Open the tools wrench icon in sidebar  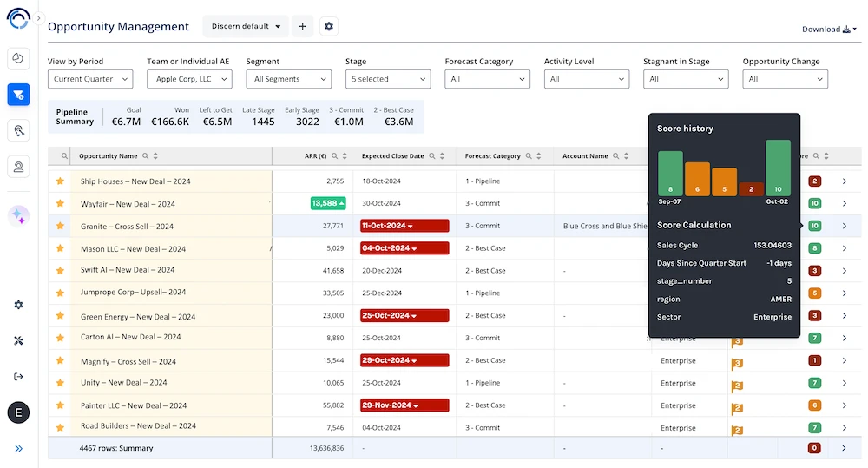tap(18, 341)
